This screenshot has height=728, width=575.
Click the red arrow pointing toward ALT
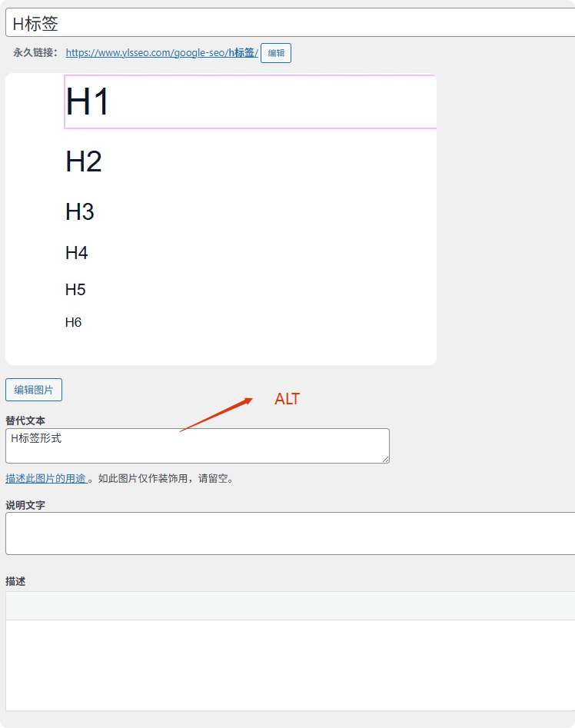pos(217,414)
